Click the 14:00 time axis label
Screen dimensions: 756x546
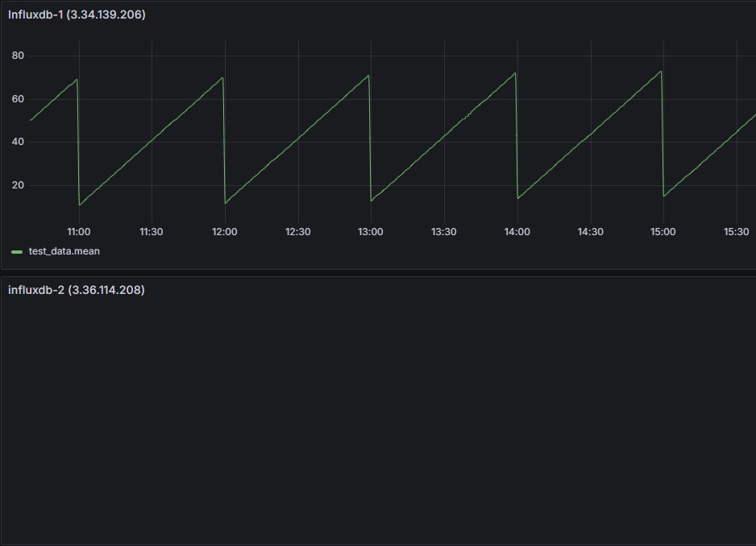coord(517,232)
